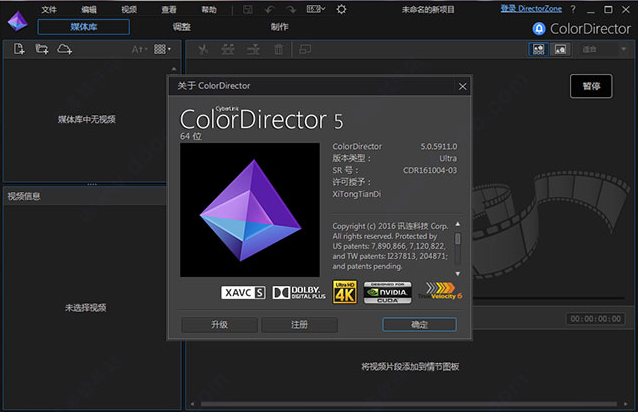Image resolution: width=638 pixels, height=412 pixels.
Task: Open the 查看 menu
Action: tap(169, 9)
